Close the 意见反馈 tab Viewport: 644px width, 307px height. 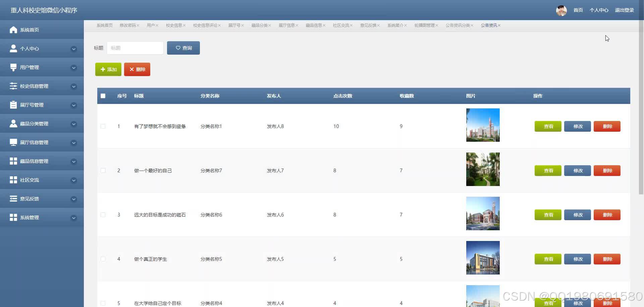[x=378, y=25]
